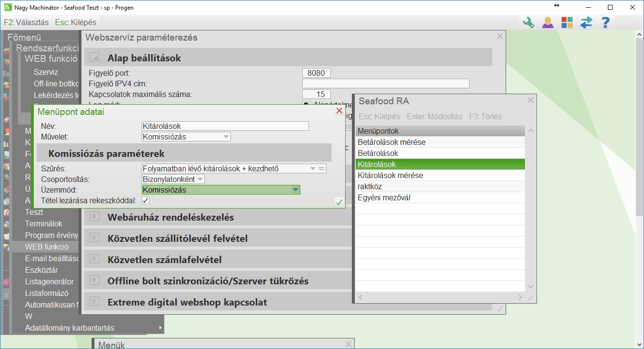This screenshot has height=349, width=644.
Task: Click Seafood RA horizontal scroll-right arrow
Action: click(x=520, y=298)
